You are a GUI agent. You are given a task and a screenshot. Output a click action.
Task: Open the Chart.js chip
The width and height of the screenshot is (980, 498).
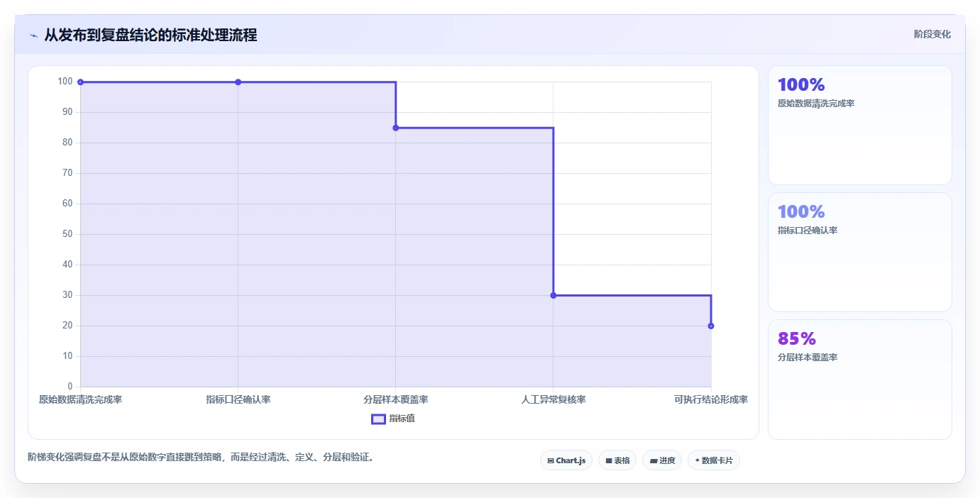566,460
